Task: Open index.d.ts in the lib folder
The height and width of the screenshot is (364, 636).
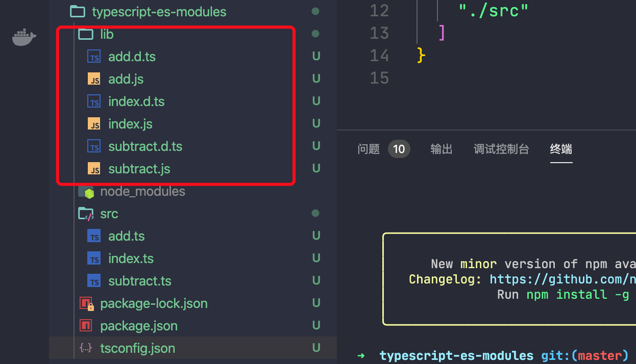Action: pos(136,101)
